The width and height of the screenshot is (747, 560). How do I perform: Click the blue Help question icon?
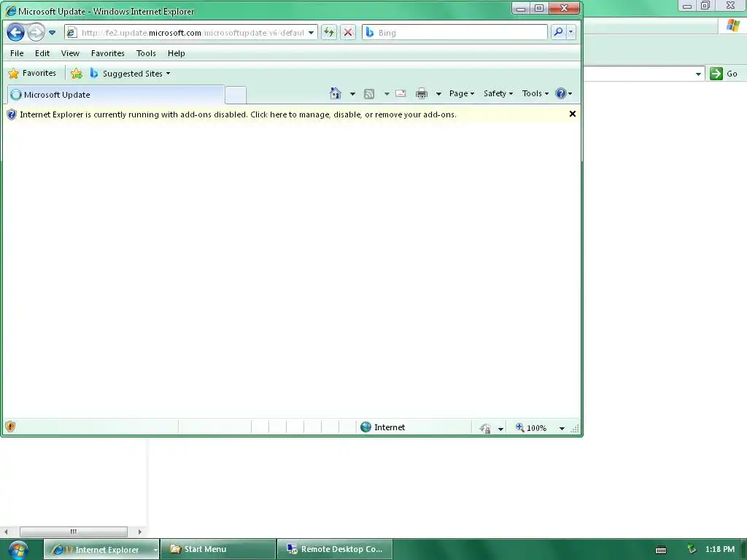(x=564, y=94)
